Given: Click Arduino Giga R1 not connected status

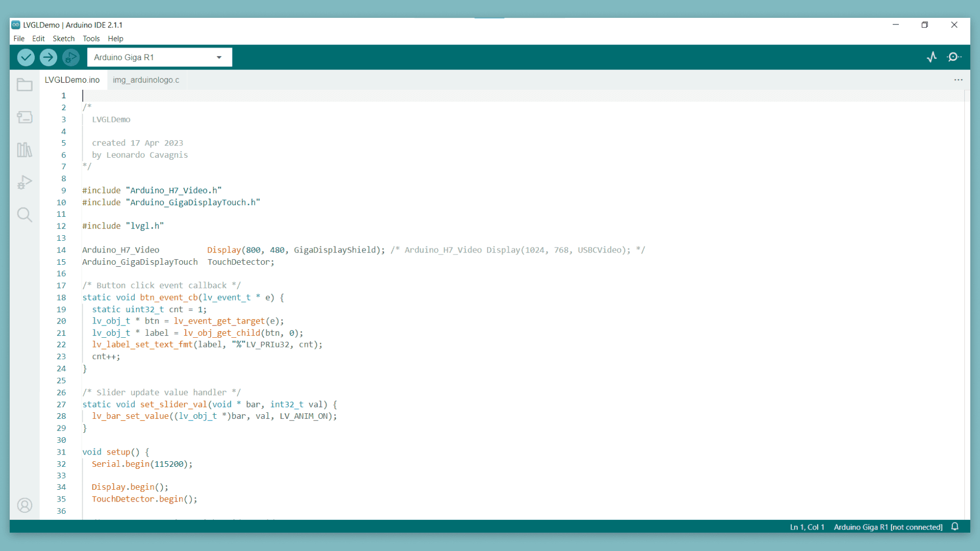Looking at the screenshot, I should pyautogui.click(x=888, y=527).
